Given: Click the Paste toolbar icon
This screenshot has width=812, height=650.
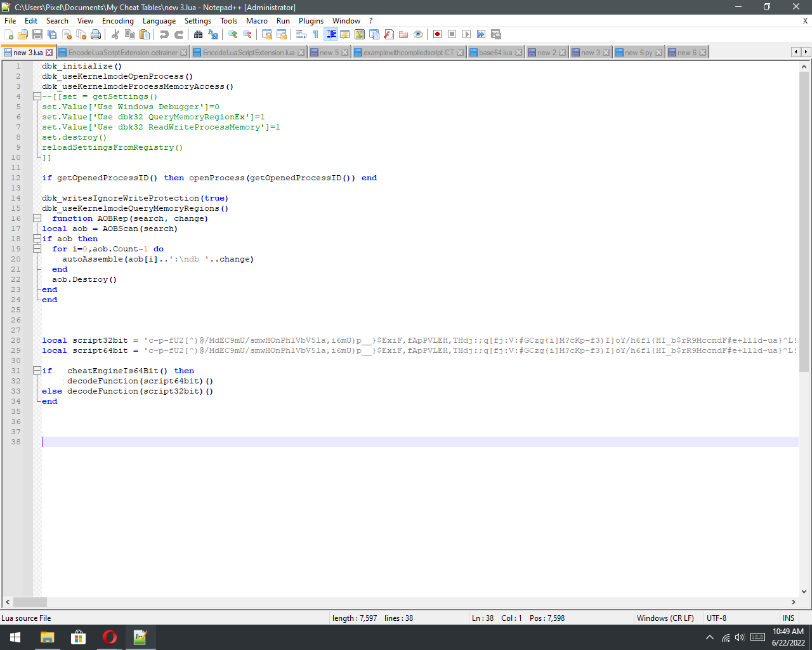Looking at the screenshot, I should pyautogui.click(x=145, y=34).
